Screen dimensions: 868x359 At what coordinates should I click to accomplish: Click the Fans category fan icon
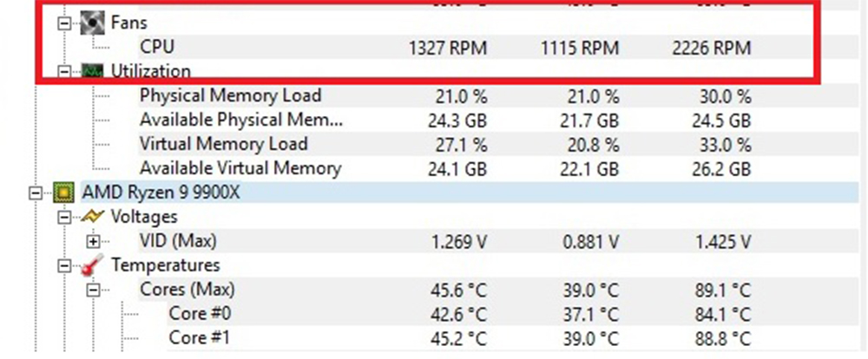click(93, 23)
